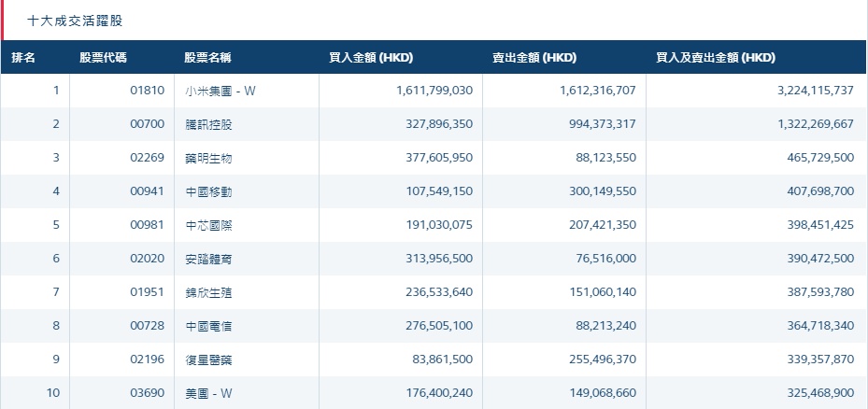Select 小米集團 - W stock name
This screenshot has height=409, width=868.
(x=221, y=91)
